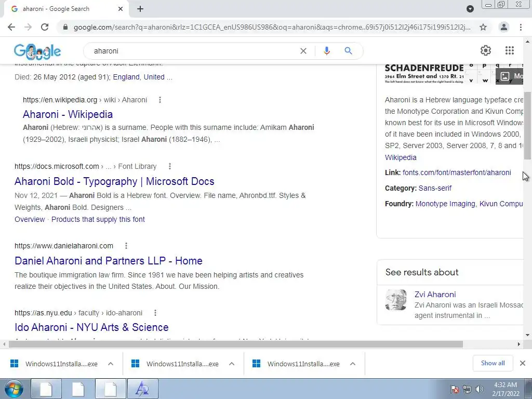532x399 pixels.
Task: Expand options for first Windows11Installa....exe download
Action: tap(111, 364)
